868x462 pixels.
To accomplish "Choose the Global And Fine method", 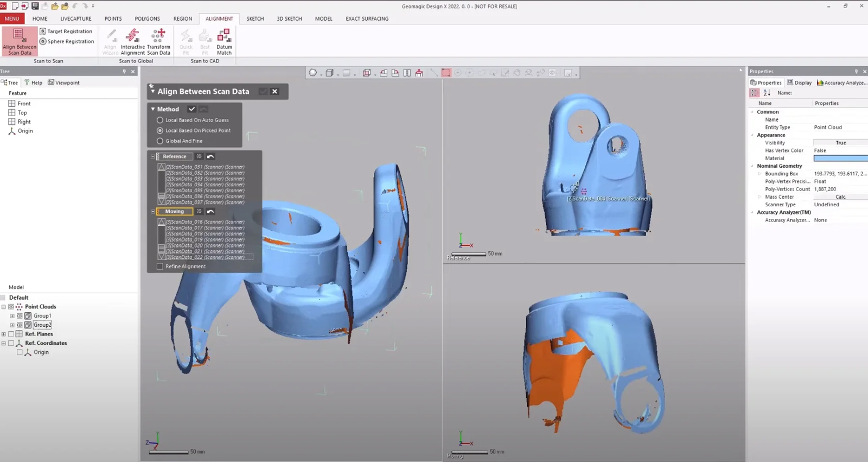I will (x=160, y=141).
